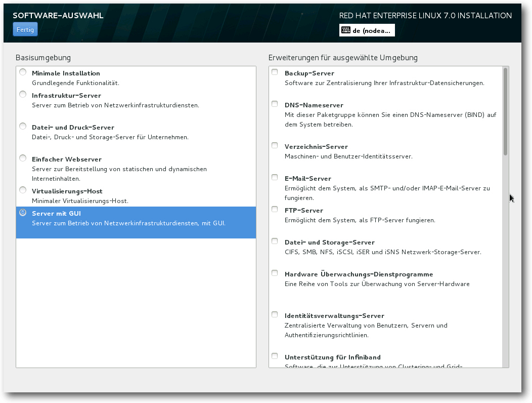Click "Identitätsverwaltungs-Server" title text
The height and width of the screenshot is (403, 532).
click(334, 316)
